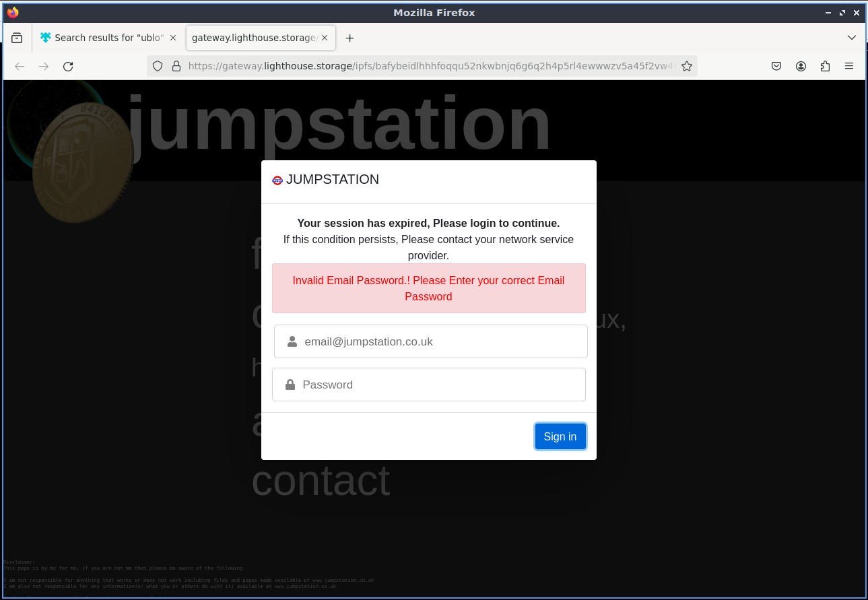Image resolution: width=868 pixels, height=600 pixels.
Task: Click the red Invalid Email Password alert
Action: click(429, 288)
